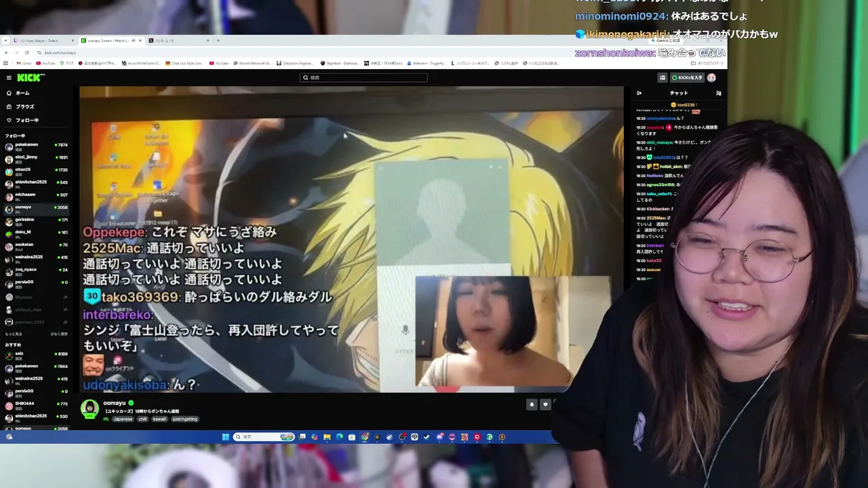Click KICKsを入手 button in header

[x=688, y=78]
